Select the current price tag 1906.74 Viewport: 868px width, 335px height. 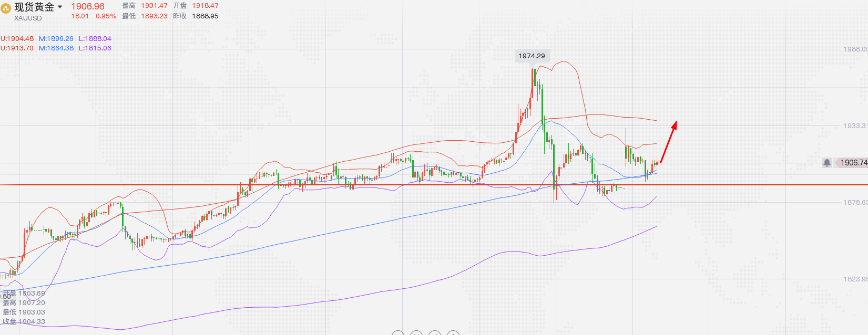pyautogui.click(x=853, y=163)
